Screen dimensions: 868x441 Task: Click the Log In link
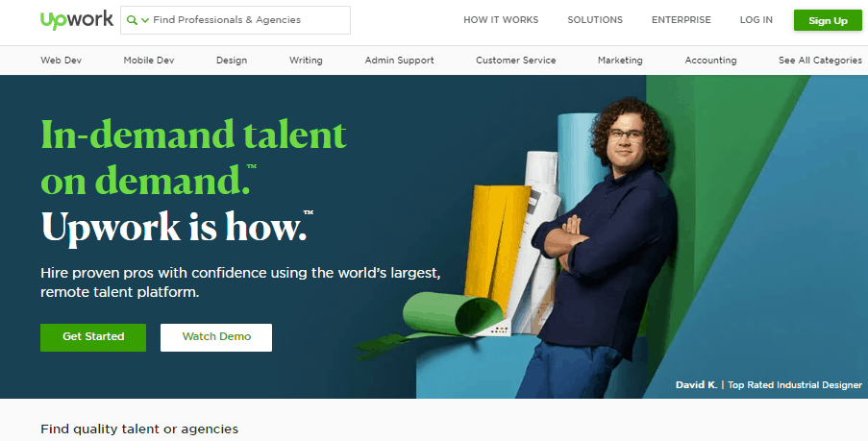(x=756, y=20)
